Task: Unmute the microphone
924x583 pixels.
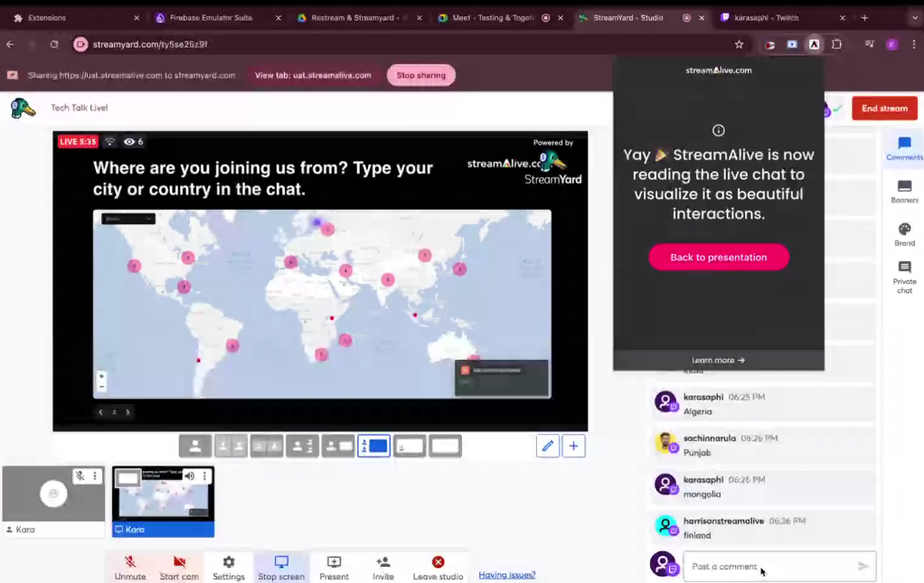Action: click(130, 568)
